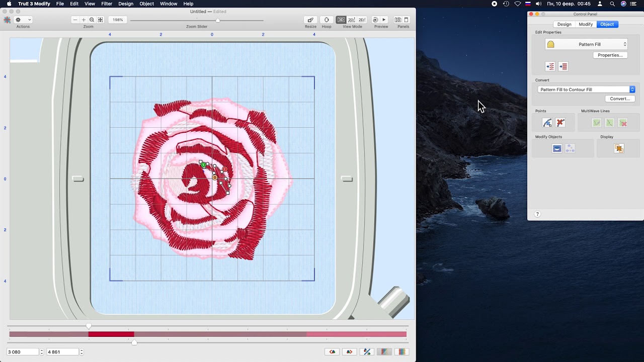Click the Modify Objects fill area icon
Image resolution: width=644 pixels, height=362 pixels.
click(x=557, y=148)
